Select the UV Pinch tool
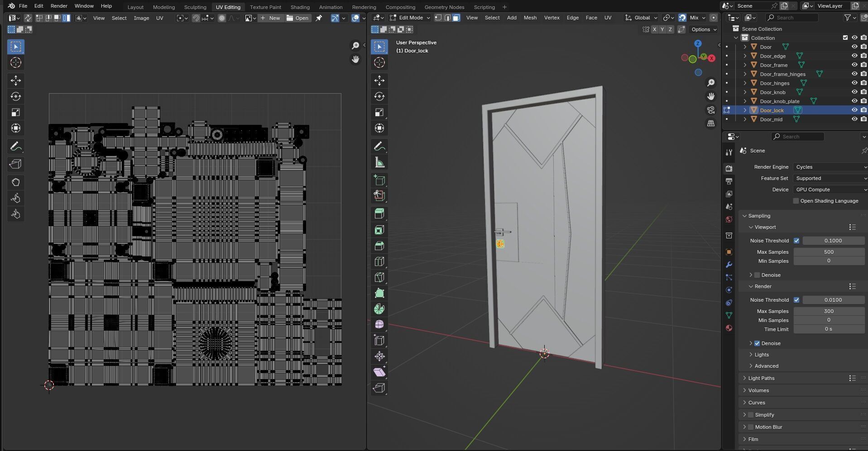This screenshot has width=868, height=451. [x=16, y=214]
